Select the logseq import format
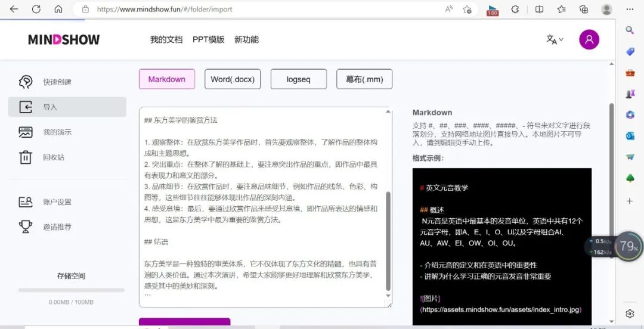 pos(299,79)
